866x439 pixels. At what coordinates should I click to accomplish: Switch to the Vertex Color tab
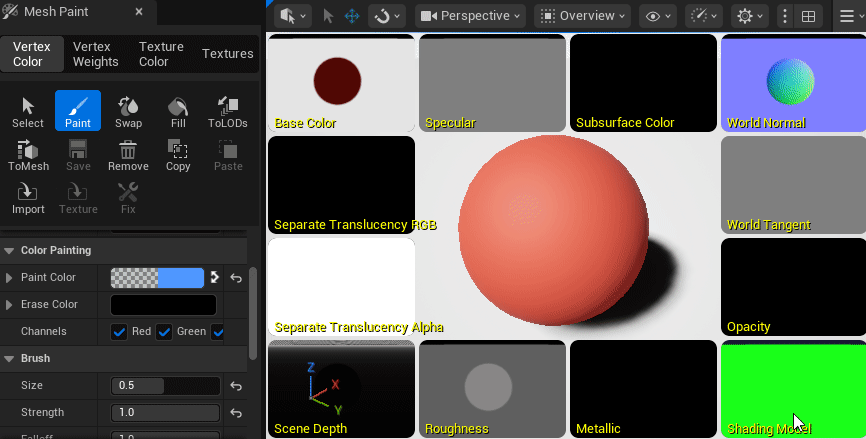(31, 54)
